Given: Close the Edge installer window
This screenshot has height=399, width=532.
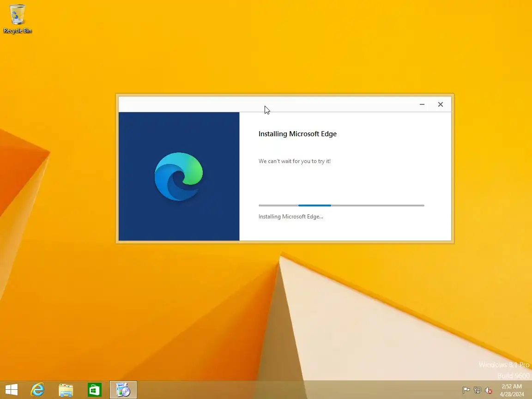Looking at the screenshot, I should 441,104.
